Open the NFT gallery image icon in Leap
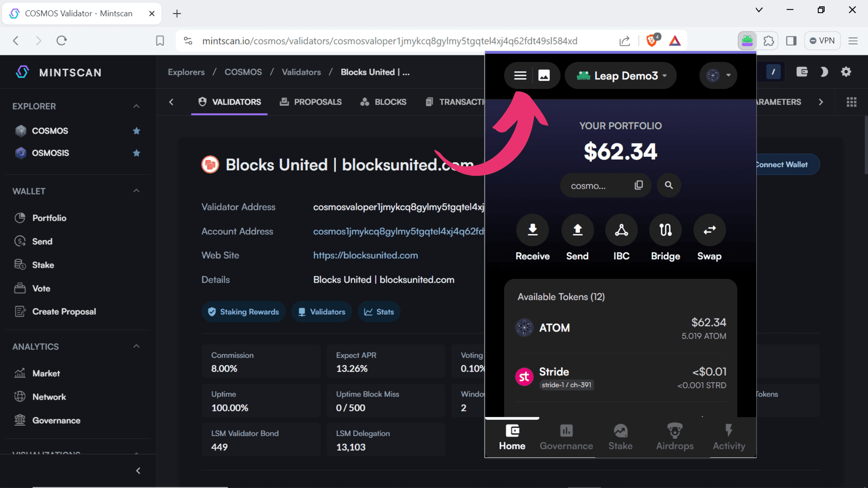 point(544,75)
